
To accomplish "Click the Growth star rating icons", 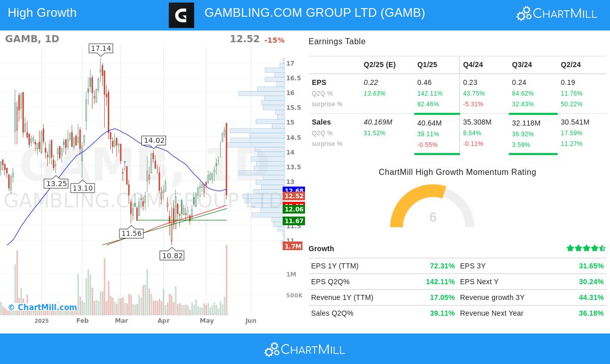I will point(586,248).
